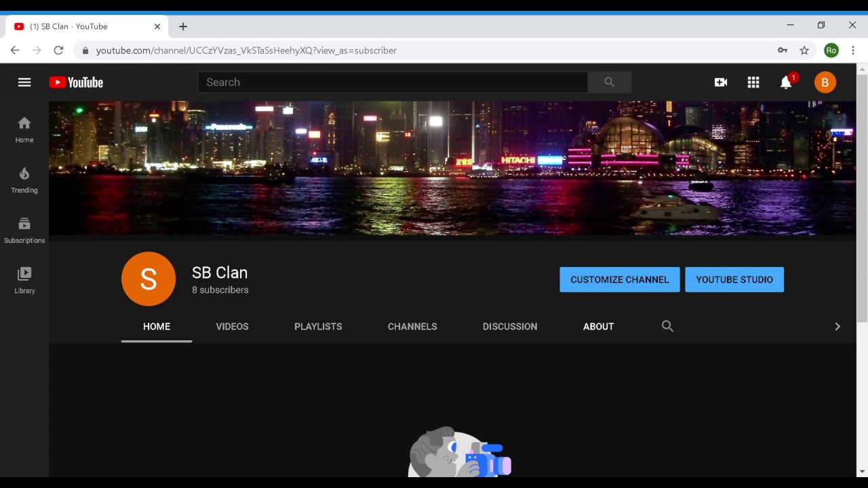The image size is (868, 488).
Task: Select the HOME channel tab
Action: click(157, 326)
